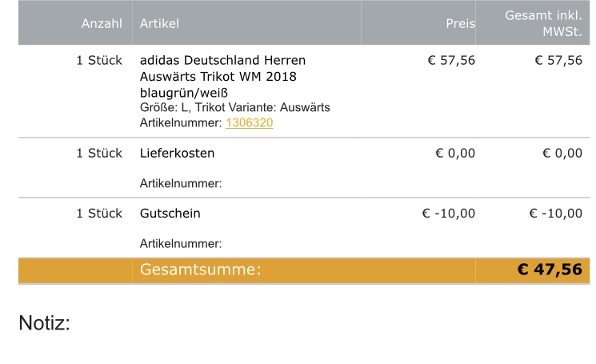Click the Gutschein total in Gesamt column
This screenshot has width=596, height=364.
[556, 214]
